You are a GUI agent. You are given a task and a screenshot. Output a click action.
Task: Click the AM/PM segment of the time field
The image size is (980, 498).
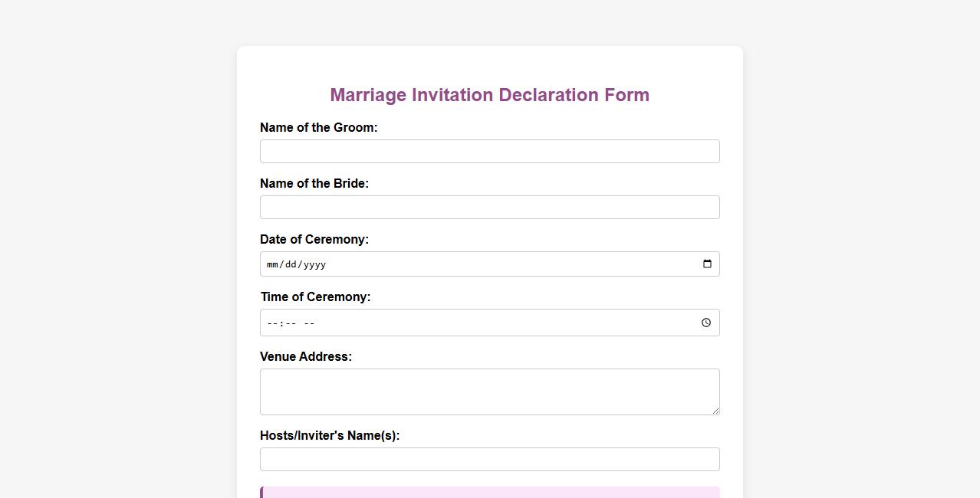pyautogui.click(x=309, y=323)
